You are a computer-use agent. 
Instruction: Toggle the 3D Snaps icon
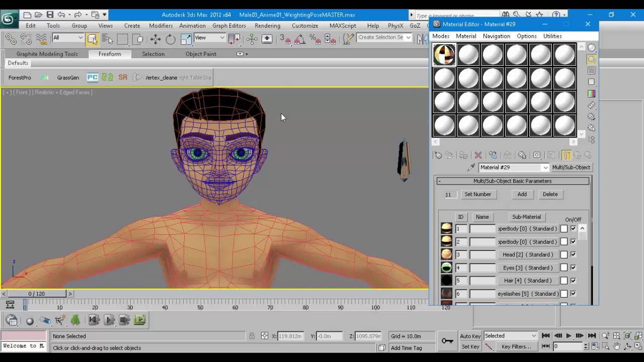pos(285,39)
